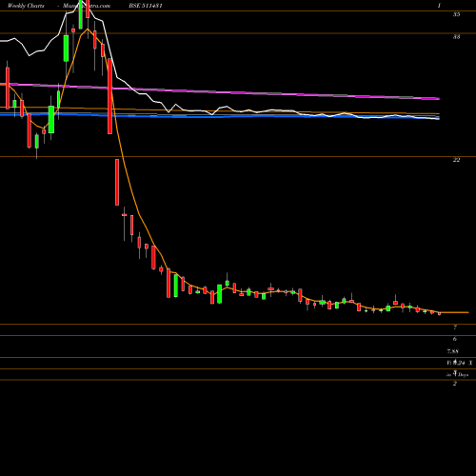Click the 33 price axis label
The image size is (476, 476).
click(x=456, y=37)
